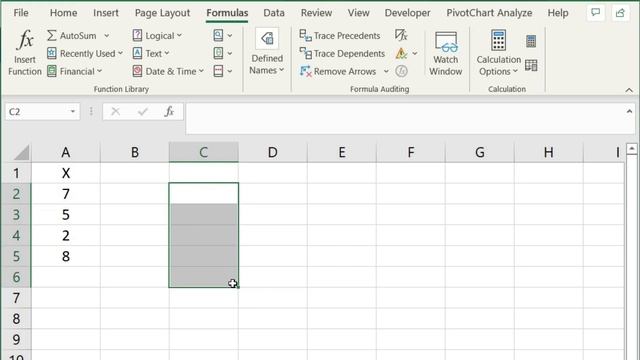
Task: Switch to the Data tab
Action: click(274, 13)
